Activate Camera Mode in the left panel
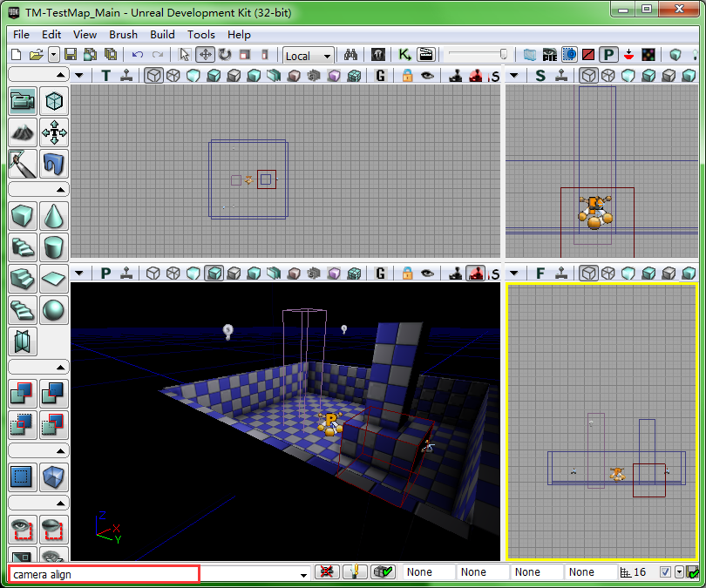Screen dimensions: 706x588 [23, 101]
